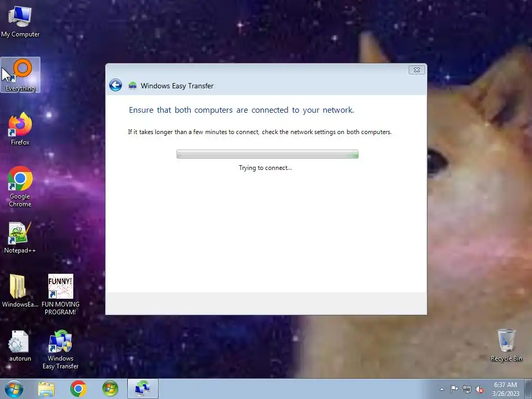Select the WindowsEa... folder on the desktop
532x399 pixels.
(x=20, y=290)
